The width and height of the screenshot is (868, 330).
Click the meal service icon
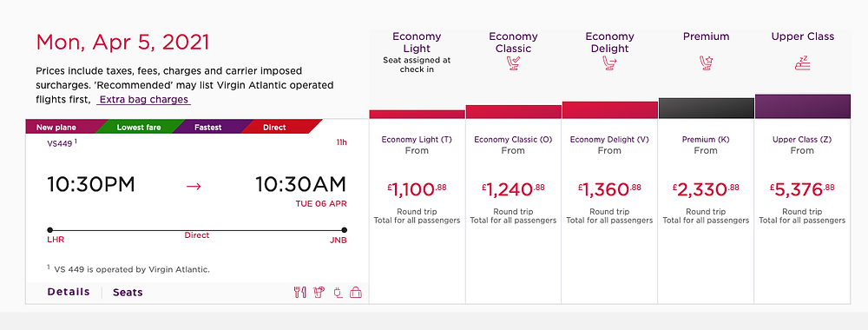click(299, 293)
